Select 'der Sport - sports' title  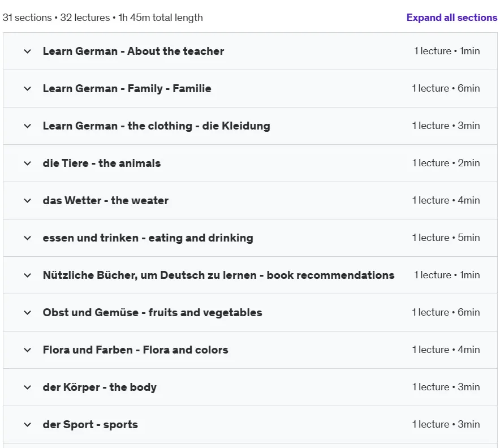90,424
